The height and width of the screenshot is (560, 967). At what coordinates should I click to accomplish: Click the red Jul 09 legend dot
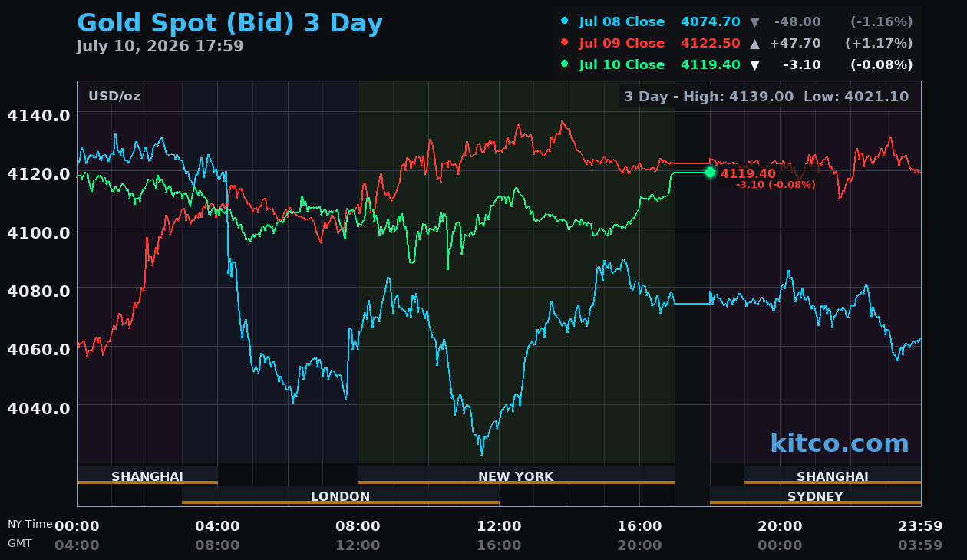click(x=565, y=43)
